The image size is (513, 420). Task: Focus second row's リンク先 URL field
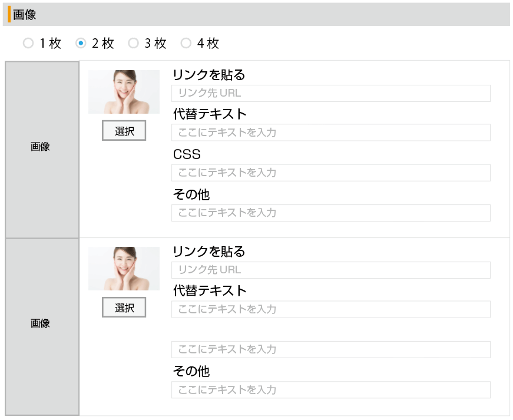[x=331, y=270]
